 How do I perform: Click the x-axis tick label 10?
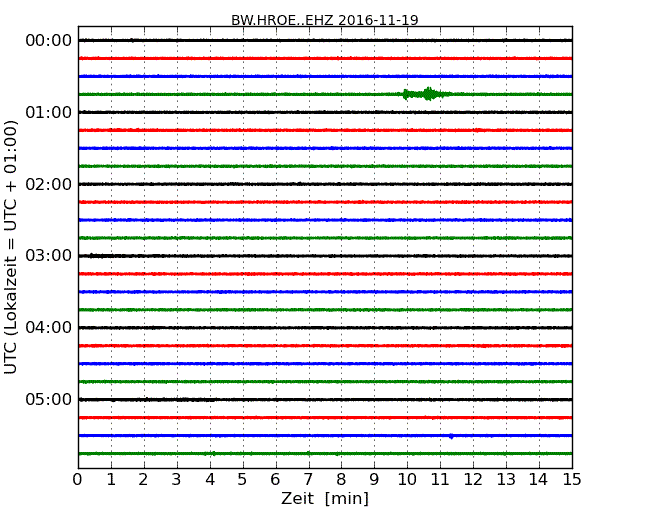click(x=407, y=480)
